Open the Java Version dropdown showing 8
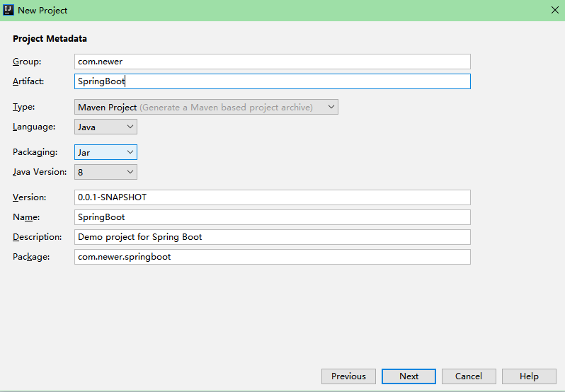The height and width of the screenshot is (392, 565). 105,172
